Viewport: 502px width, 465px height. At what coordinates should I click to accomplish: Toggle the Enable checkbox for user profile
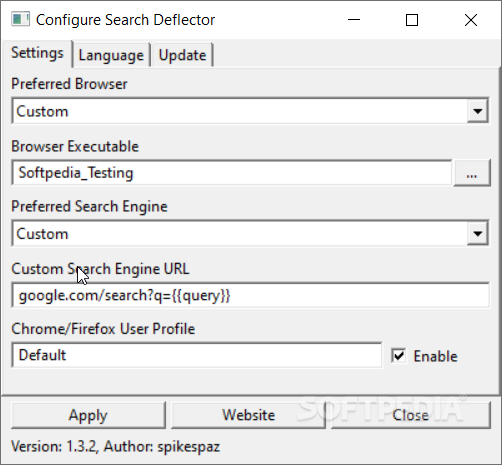click(398, 356)
